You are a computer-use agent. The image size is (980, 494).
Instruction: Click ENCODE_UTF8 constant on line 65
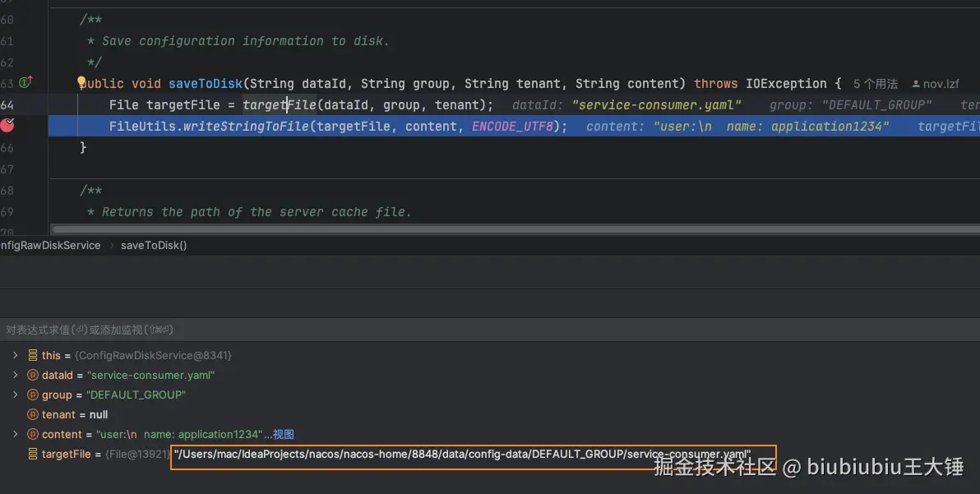point(512,126)
